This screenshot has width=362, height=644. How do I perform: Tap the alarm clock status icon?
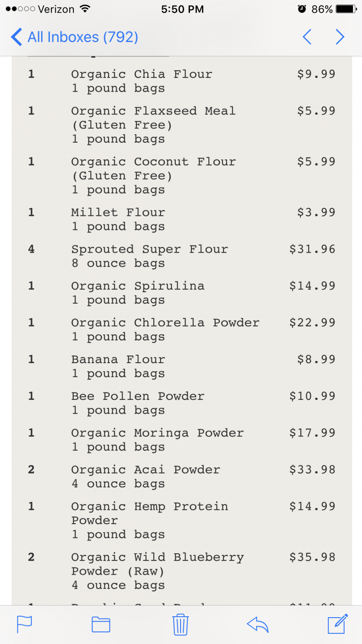(302, 9)
